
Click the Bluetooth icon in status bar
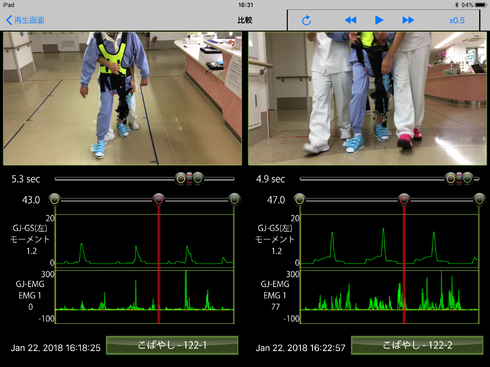pos(456,5)
